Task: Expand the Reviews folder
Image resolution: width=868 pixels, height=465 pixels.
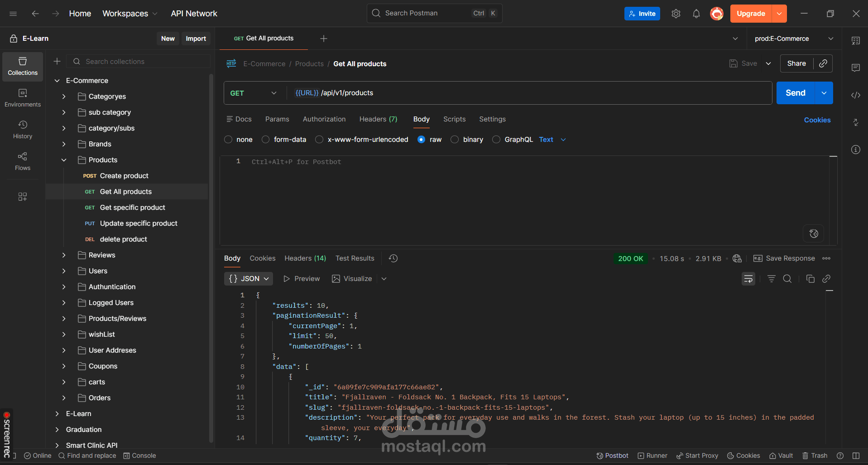Action: (x=64, y=255)
